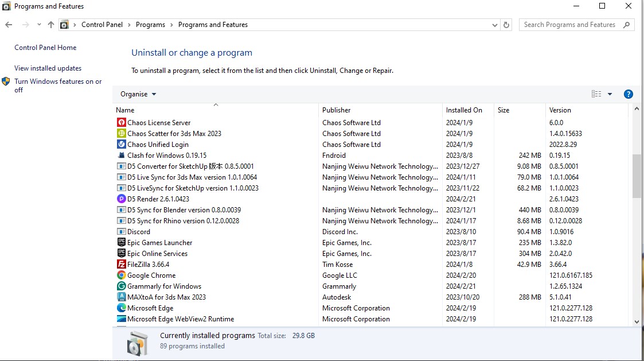Click the D5 Converter for SketchUp icon
This screenshot has width=644, height=361.
coord(121,166)
